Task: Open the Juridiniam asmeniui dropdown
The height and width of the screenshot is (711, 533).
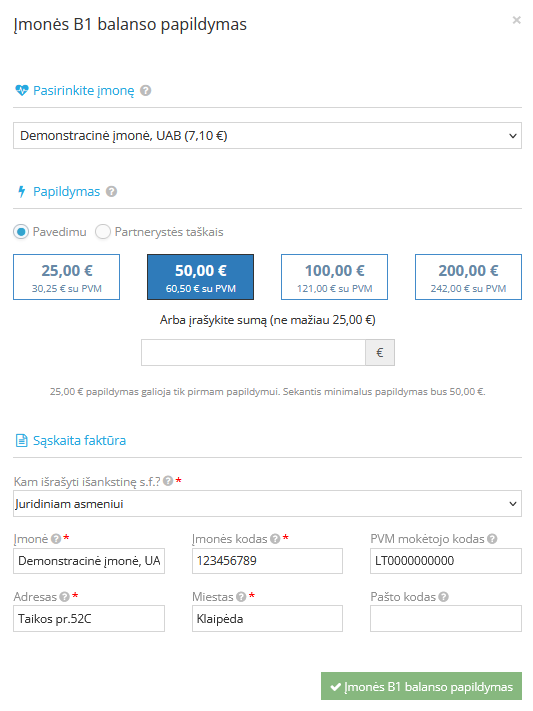Action: tap(267, 504)
